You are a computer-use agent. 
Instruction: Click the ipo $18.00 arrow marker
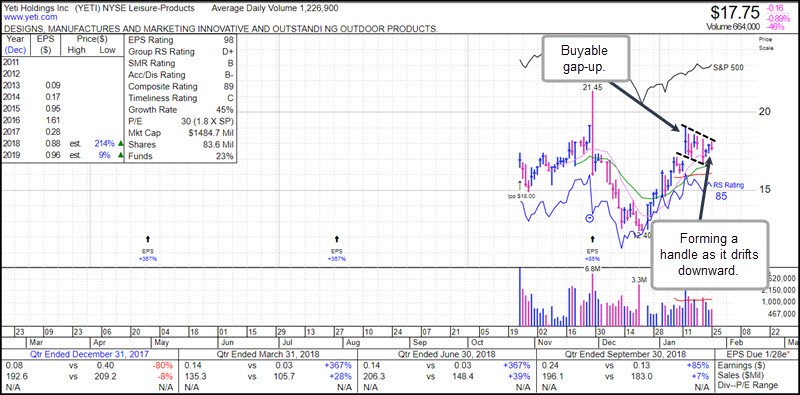click(x=520, y=185)
